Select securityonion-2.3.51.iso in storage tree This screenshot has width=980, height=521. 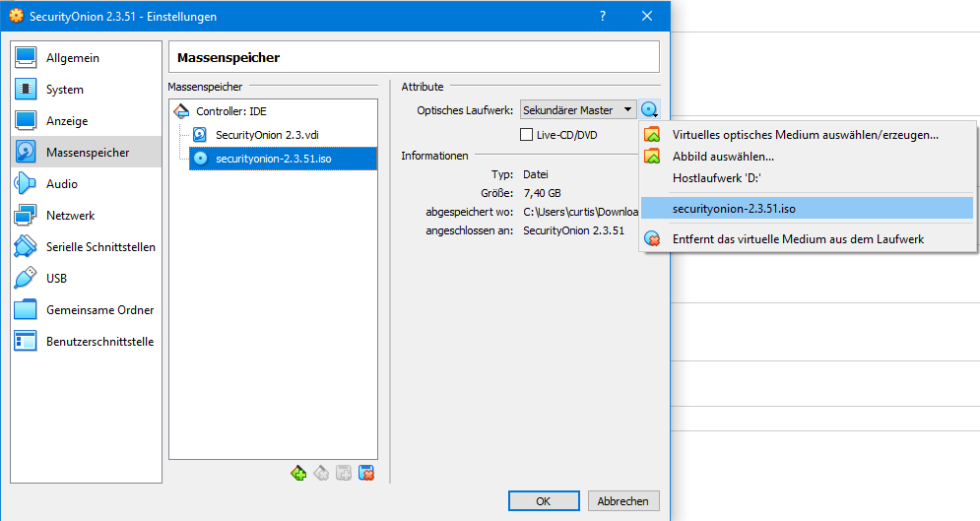click(283, 158)
